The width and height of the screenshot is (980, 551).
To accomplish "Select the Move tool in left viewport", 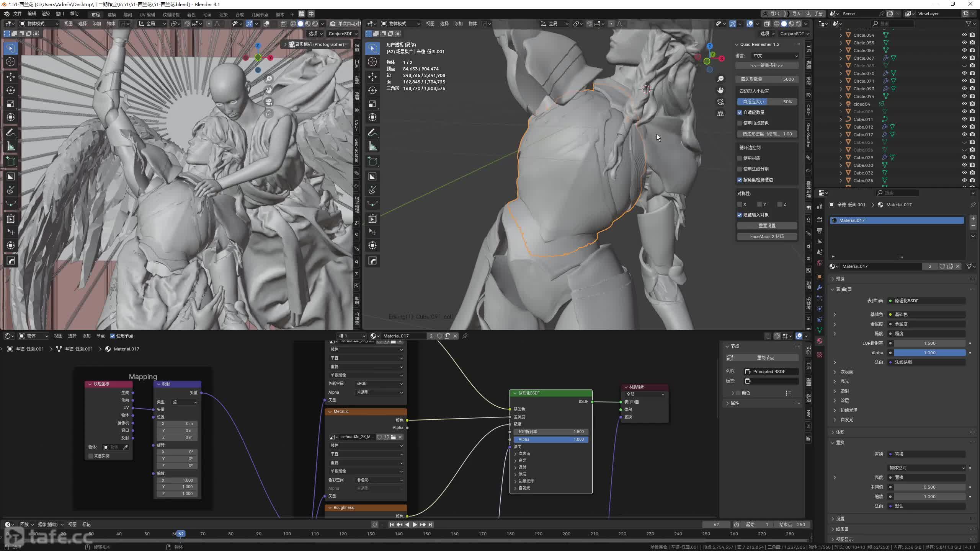I will pos(11,77).
